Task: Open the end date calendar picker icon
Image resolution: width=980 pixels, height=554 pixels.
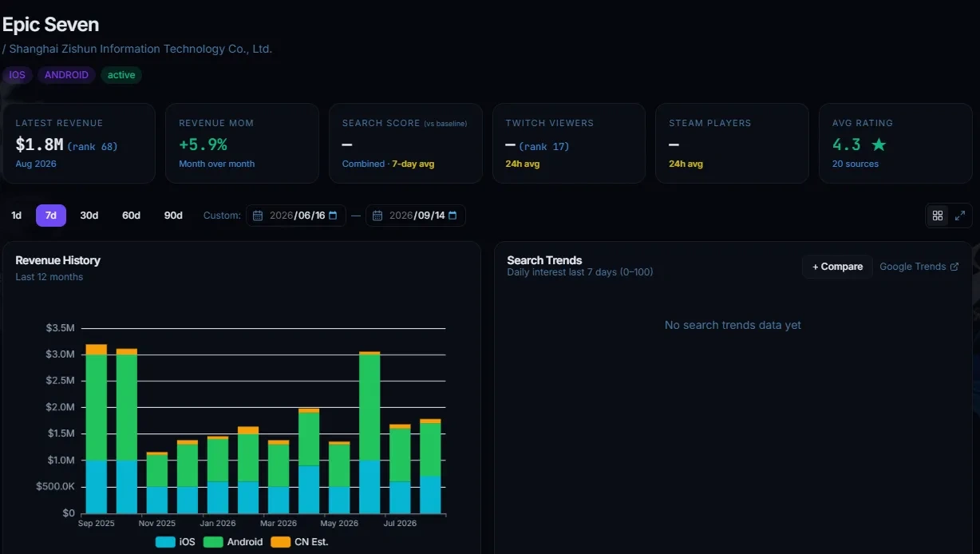Action: [452, 216]
